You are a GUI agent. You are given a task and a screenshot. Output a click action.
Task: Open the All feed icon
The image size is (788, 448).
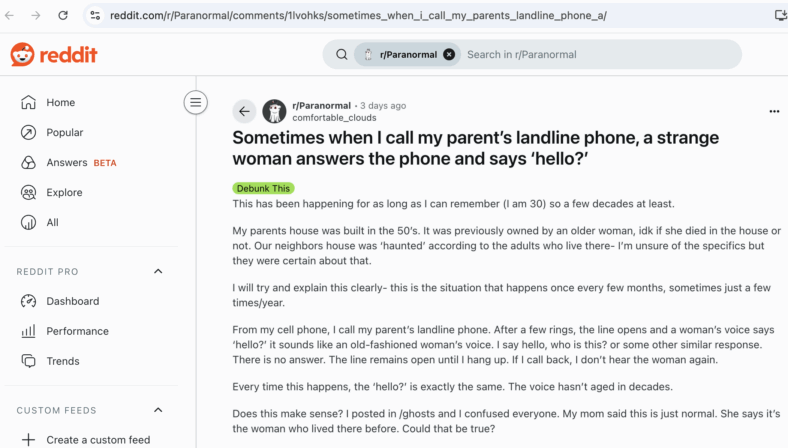coord(29,222)
